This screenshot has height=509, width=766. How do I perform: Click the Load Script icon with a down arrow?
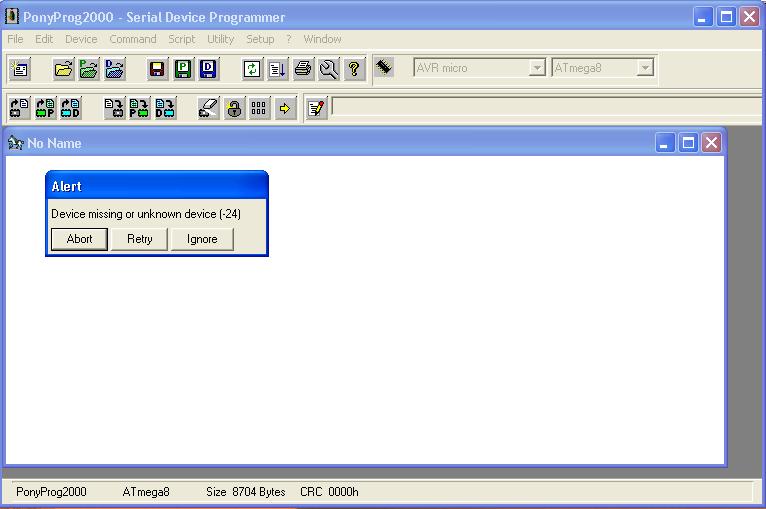pos(277,69)
